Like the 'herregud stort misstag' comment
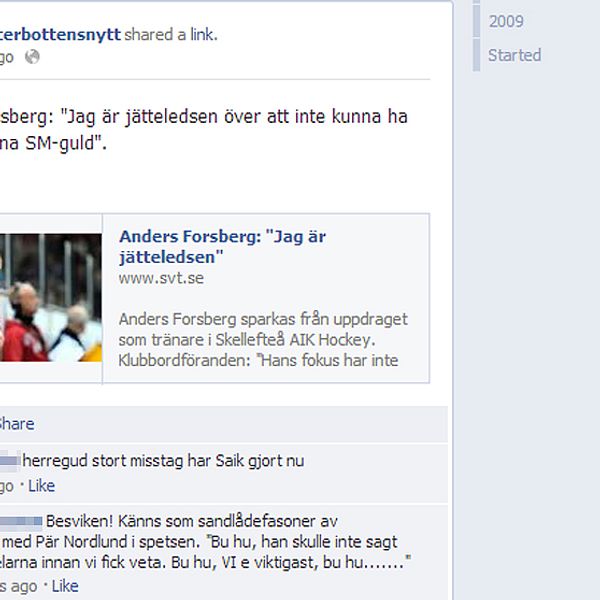 click(x=42, y=486)
